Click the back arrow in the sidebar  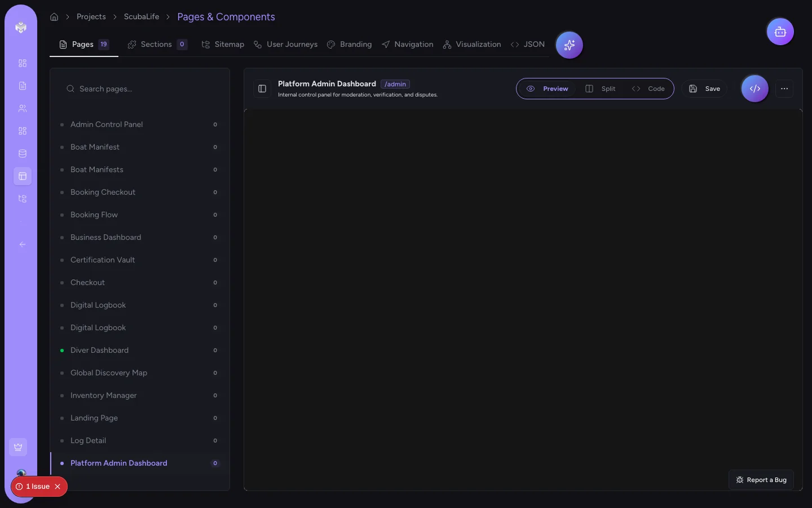(22, 244)
